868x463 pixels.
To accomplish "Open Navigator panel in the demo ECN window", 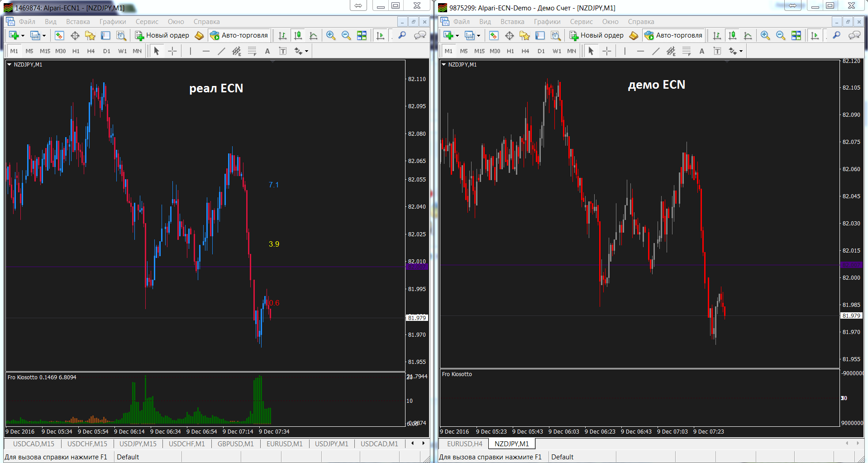I will click(x=525, y=35).
